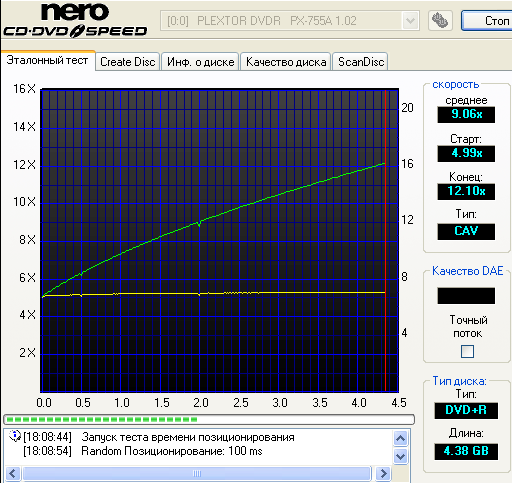Switch to the Create Disc tab
The width and height of the screenshot is (512, 483).
(x=128, y=62)
